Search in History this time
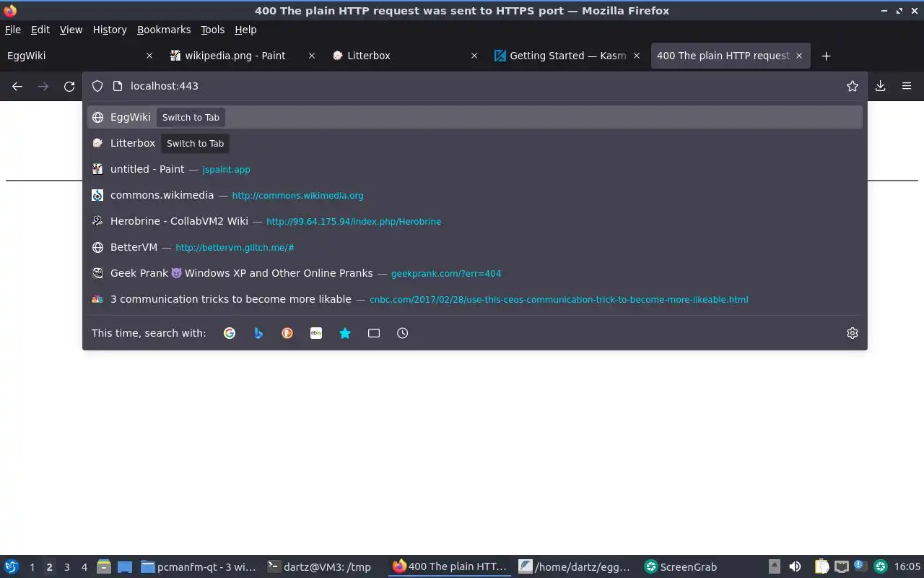 [403, 333]
